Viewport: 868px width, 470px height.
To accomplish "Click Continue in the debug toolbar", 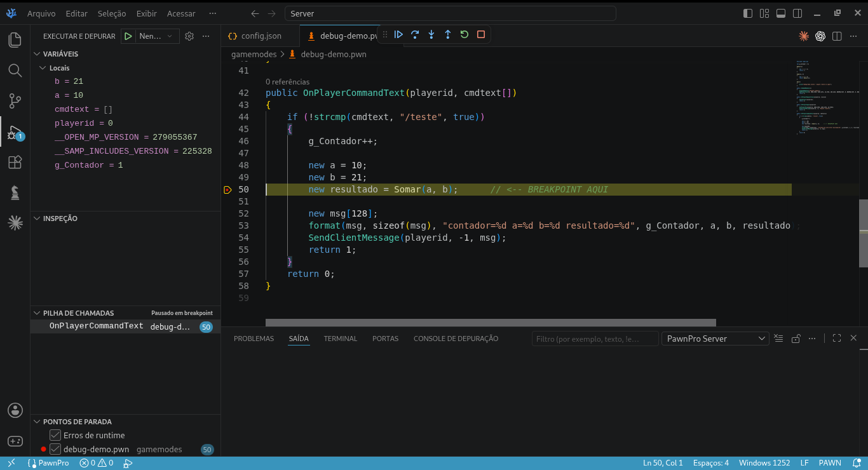I will click(398, 35).
